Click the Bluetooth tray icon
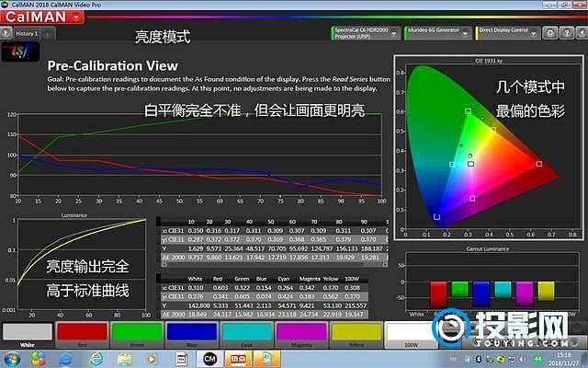This screenshot has height=368, width=588. coord(478,359)
